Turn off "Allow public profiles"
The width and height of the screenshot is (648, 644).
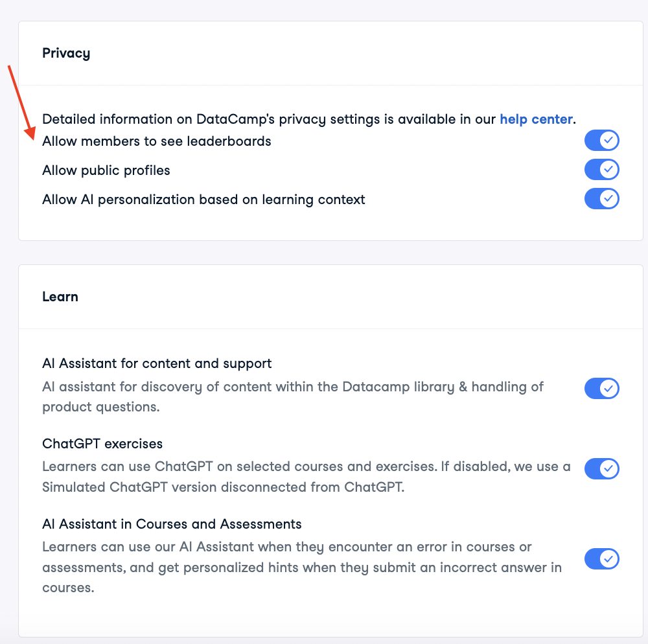tap(601, 170)
